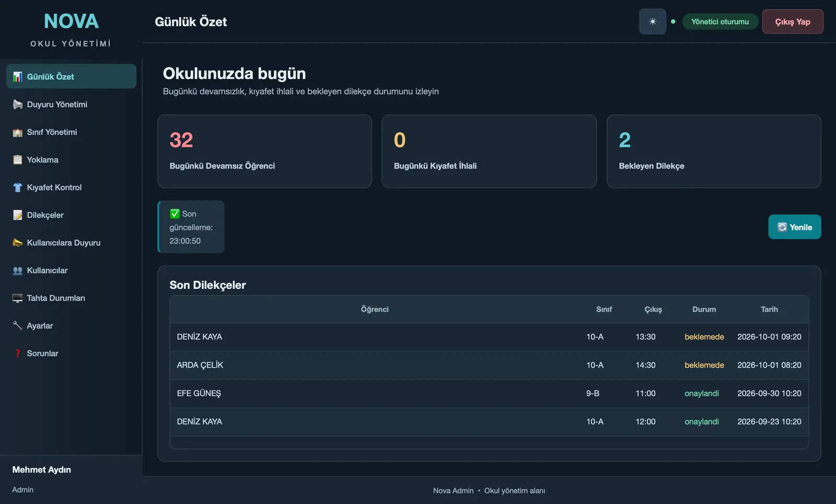The width and height of the screenshot is (836, 504).
Task: Toggle the light/dark theme sun button
Action: tap(653, 21)
